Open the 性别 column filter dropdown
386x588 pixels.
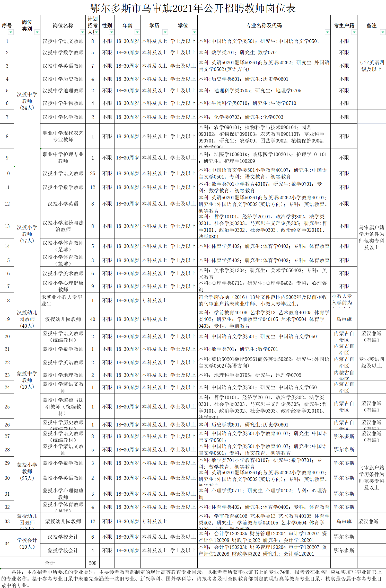point(111,32)
